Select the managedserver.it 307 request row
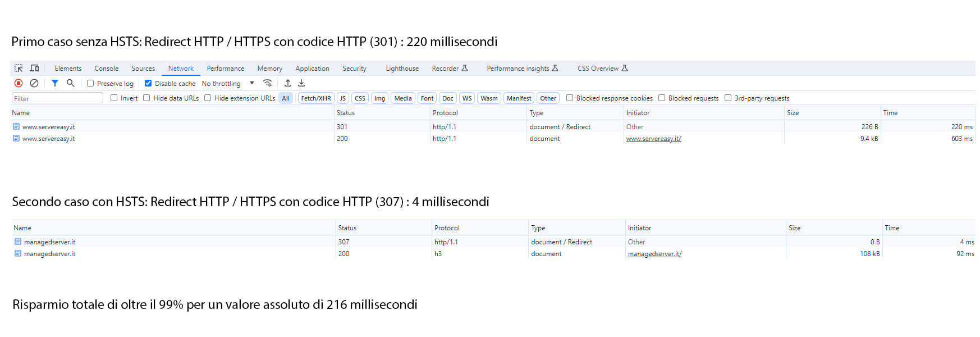This screenshot has width=980, height=337. pyautogui.click(x=49, y=242)
